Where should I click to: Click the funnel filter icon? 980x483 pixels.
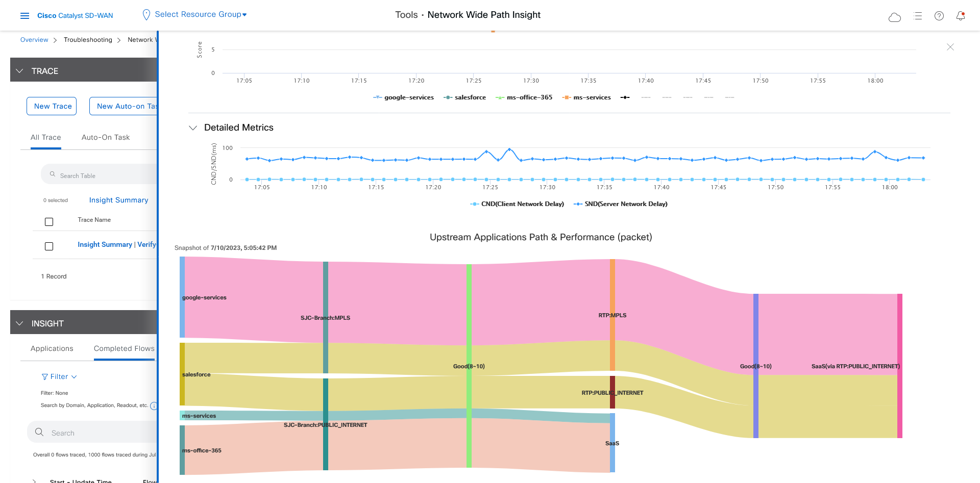(x=45, y=377)
